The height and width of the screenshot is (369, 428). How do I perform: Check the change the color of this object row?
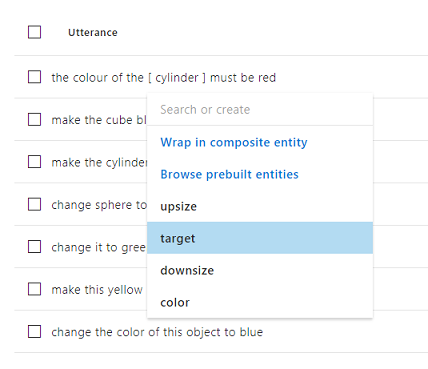coord(34,332)
